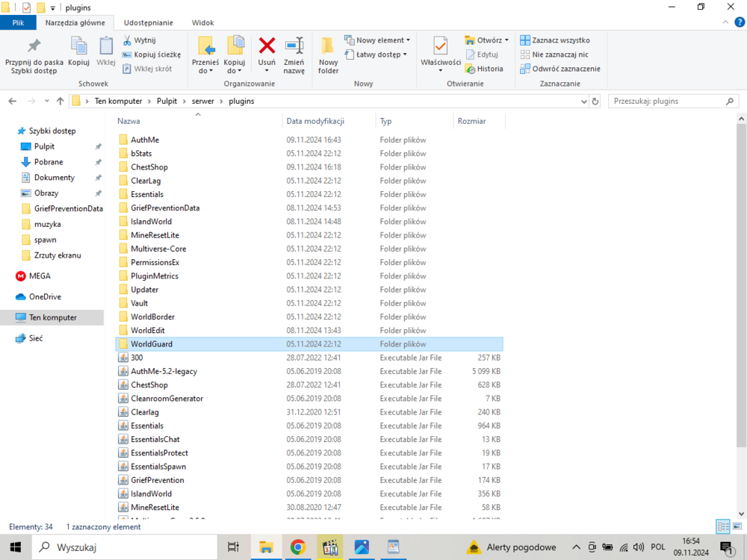The width and height of the screenshot is (747, 560).
Task: Show hidden tray icons chevron
Action: click(x=576, y=547)
